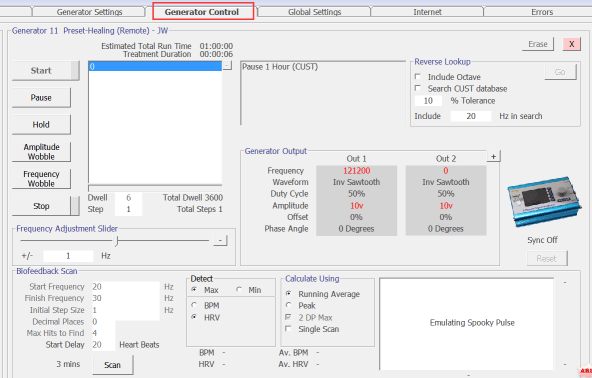Click Out 2 amplitude value 10v
Viewport: 592px width, 378px height.
pos(446,206)
